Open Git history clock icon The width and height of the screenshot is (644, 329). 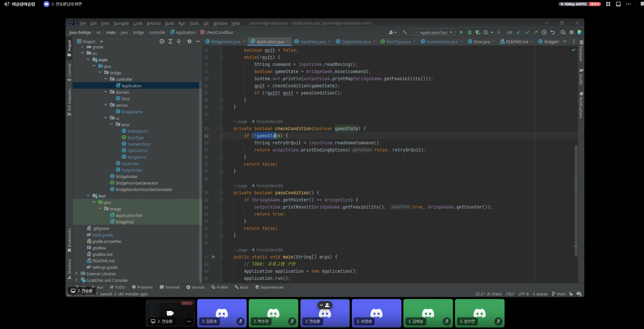point(544,32)
